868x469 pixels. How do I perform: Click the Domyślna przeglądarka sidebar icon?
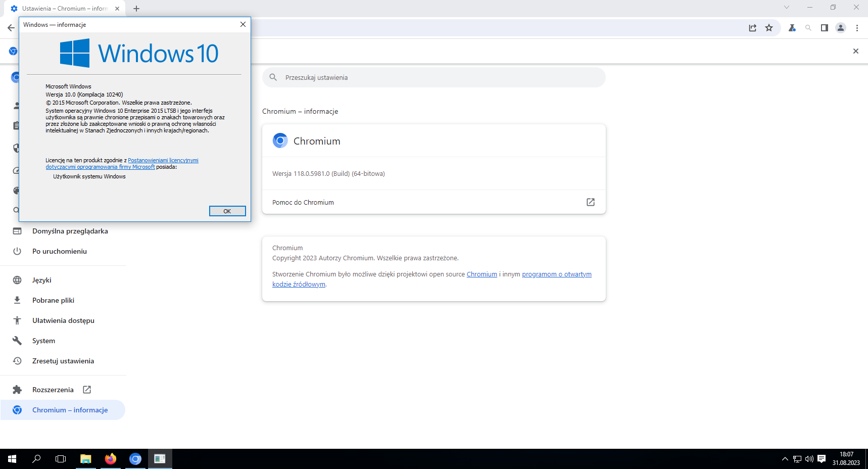point(17,231)
